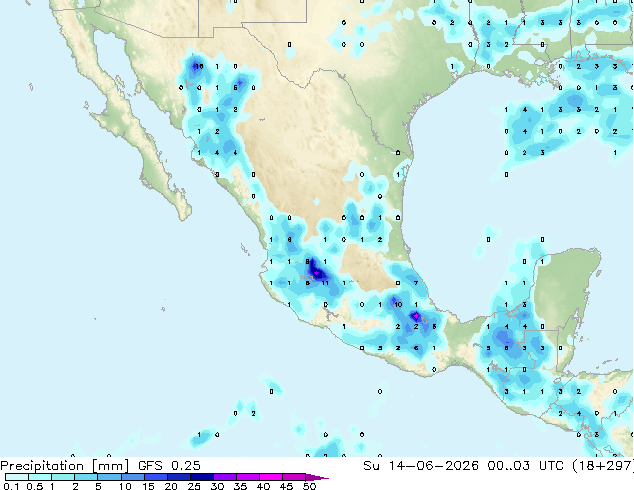
Task: Select the 25–30 mm dark navy legend swatch
Action: [x=202, y=477]
